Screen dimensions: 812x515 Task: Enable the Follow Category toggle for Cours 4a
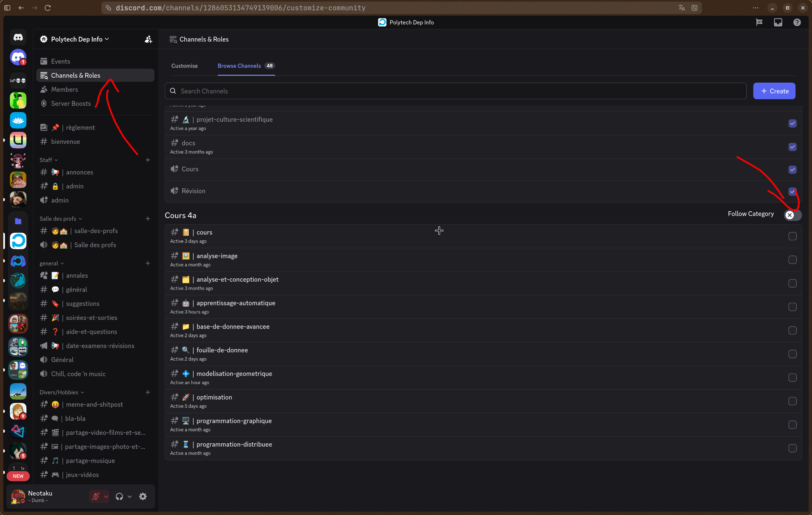pyautogui.click(x=792, y=215)
